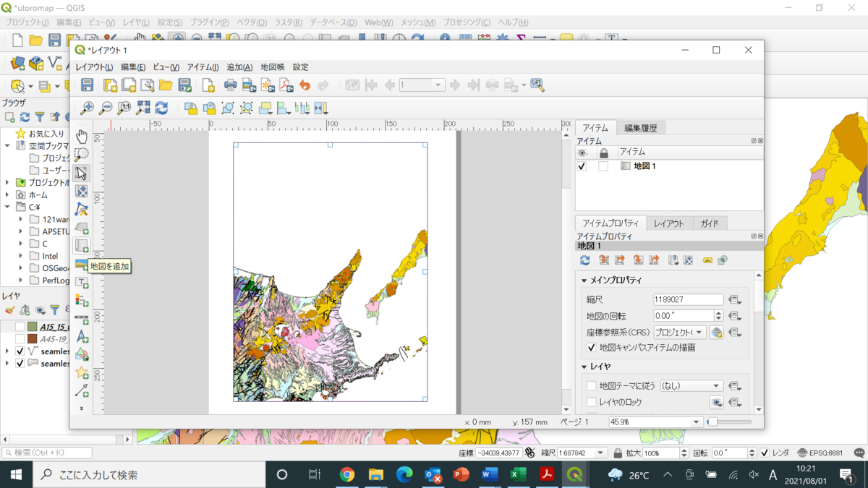Toggle lock checkbox for 地図 1 item

pyautogui.click(x=603, y=166)
